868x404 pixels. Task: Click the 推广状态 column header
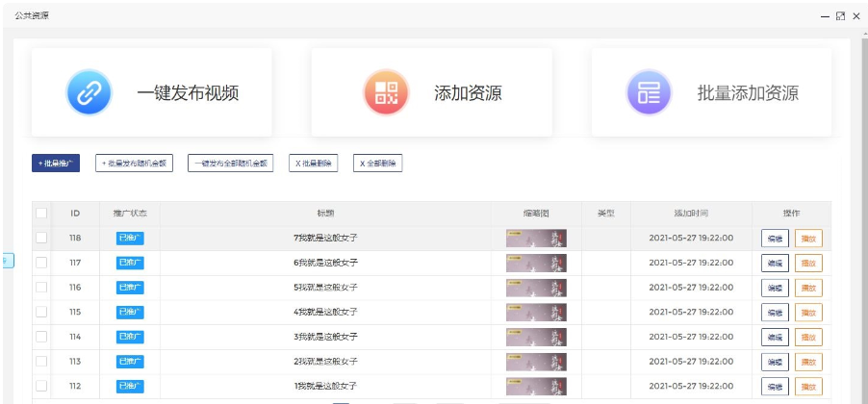point(130,214)
